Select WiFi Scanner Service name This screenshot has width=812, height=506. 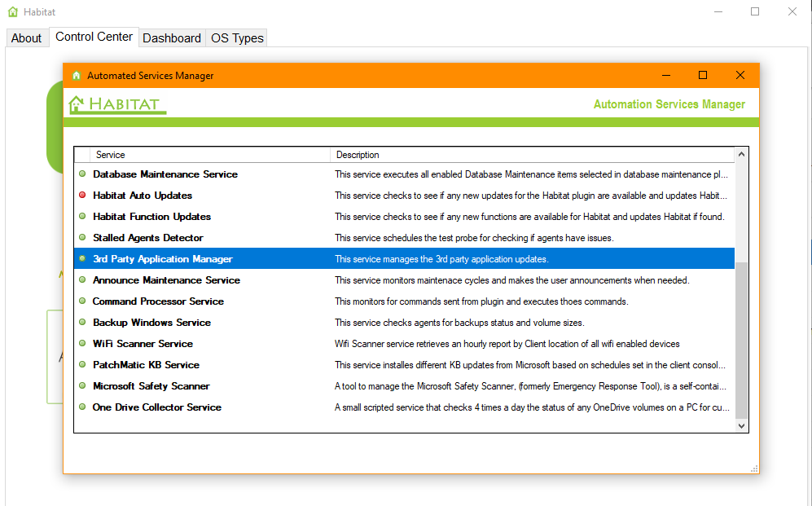point(143,344)
